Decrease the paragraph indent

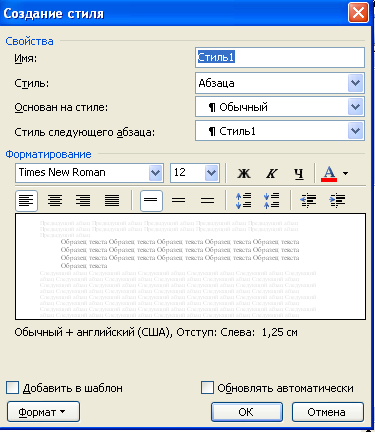(x=308, y=201)
